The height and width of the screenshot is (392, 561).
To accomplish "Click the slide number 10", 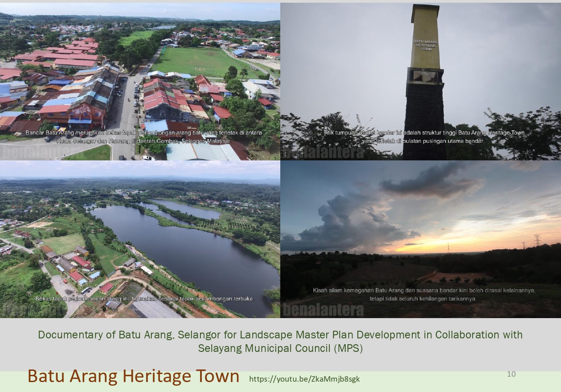I will pos(511,374).
